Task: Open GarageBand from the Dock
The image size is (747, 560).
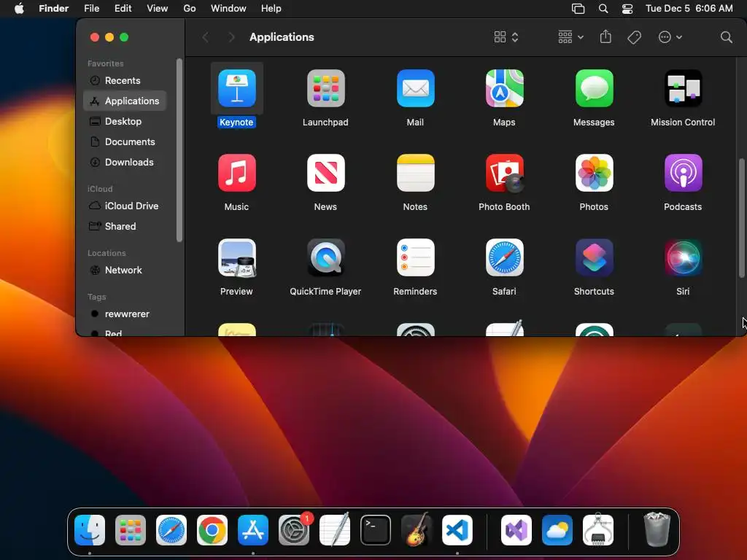Action: (x=417, y=530)
